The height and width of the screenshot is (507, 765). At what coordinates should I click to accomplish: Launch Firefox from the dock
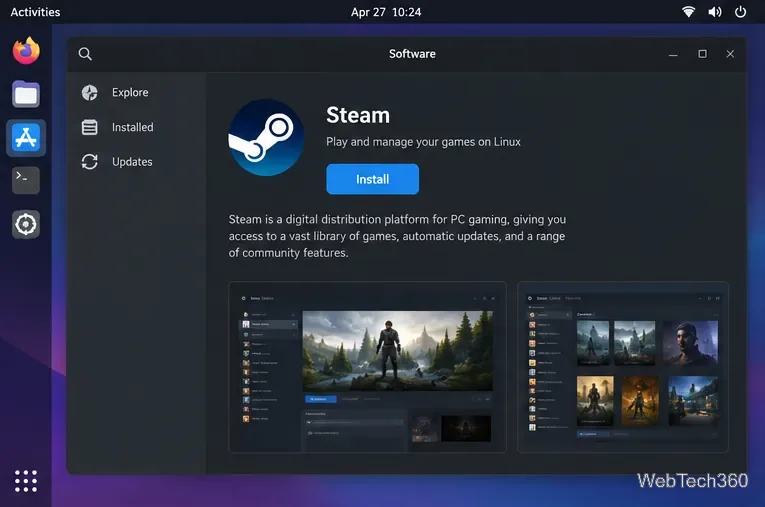[26, 51]
